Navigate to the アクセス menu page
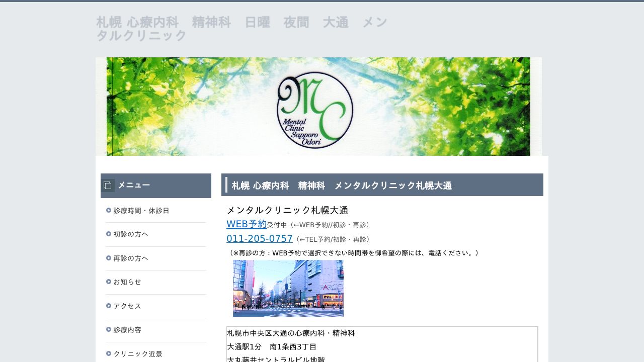This screenshot has height=362, width=644. (x=127, y=306)
